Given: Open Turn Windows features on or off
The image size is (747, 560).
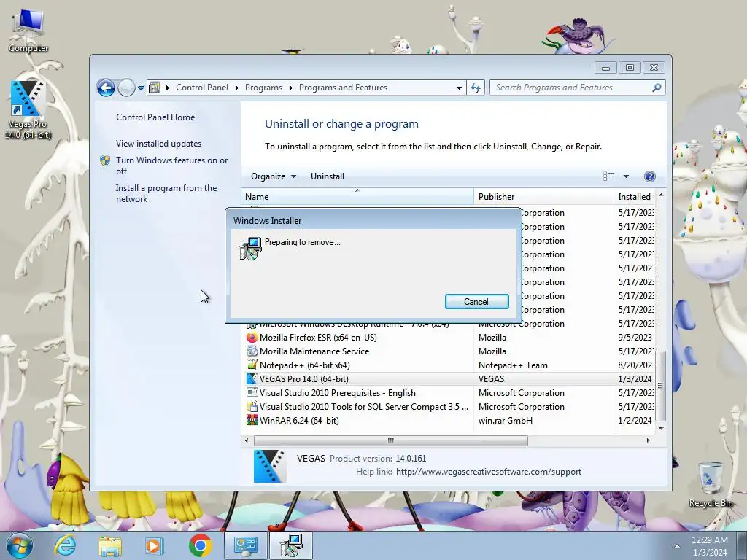Looking at the screenshot, I should point(171,166).
